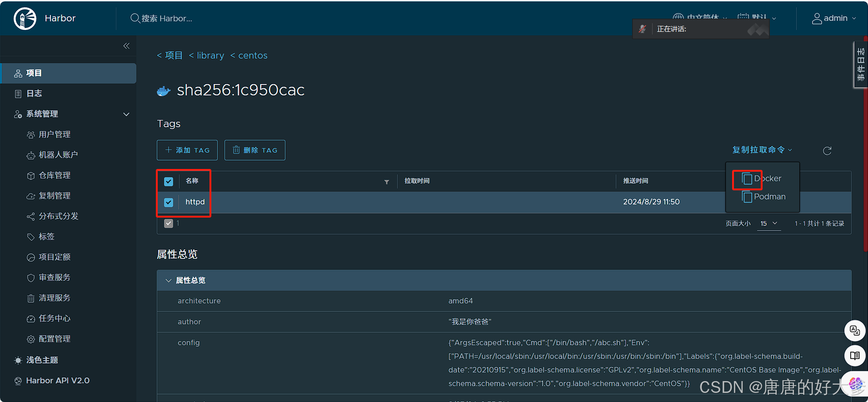868x402 pixels.
Task: Open the language selector dropdown
Action: click(x=700, y=17)
